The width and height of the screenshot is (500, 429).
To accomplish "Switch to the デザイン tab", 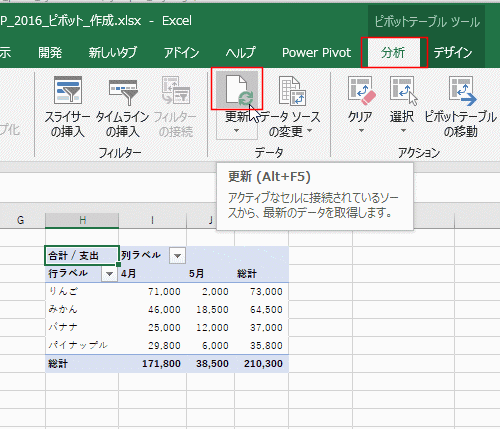I will click(x=453, y=53).
